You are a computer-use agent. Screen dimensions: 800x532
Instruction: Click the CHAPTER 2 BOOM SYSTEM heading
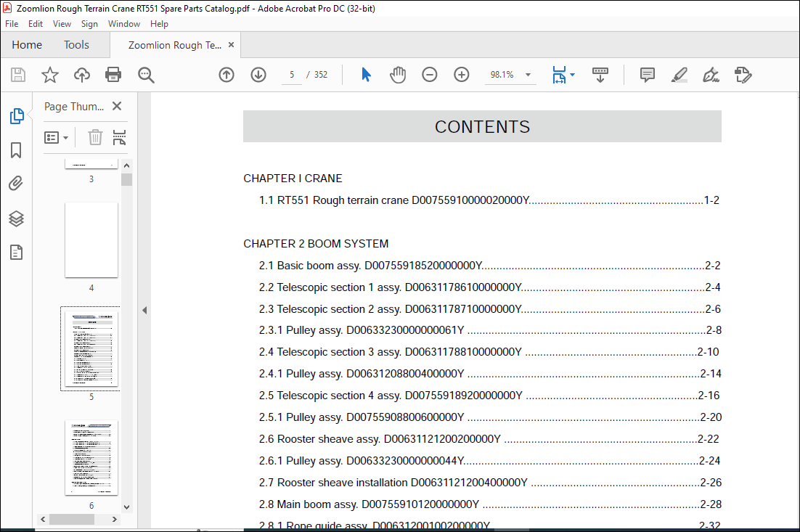[x=316, y=244]
